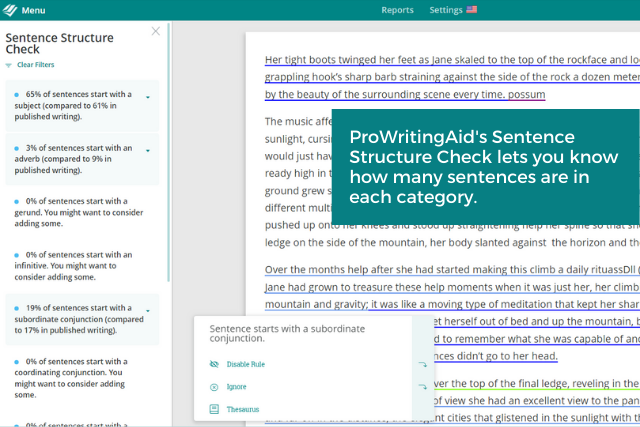Click the ProWritingAid logo icon
Image resolution: width=640 pixels, height=427 pixels.
coord(9,10)
